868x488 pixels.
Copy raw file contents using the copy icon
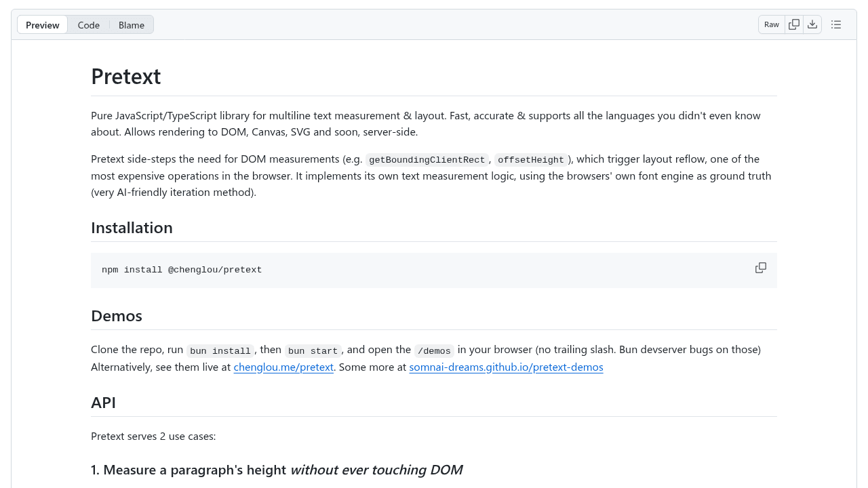tap(793, 24)
